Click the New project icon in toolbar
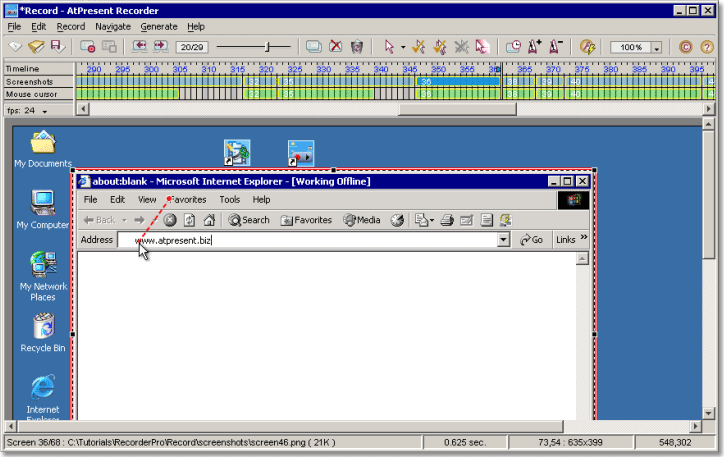This screenshot has height=457, width=724. coord(16,47)
